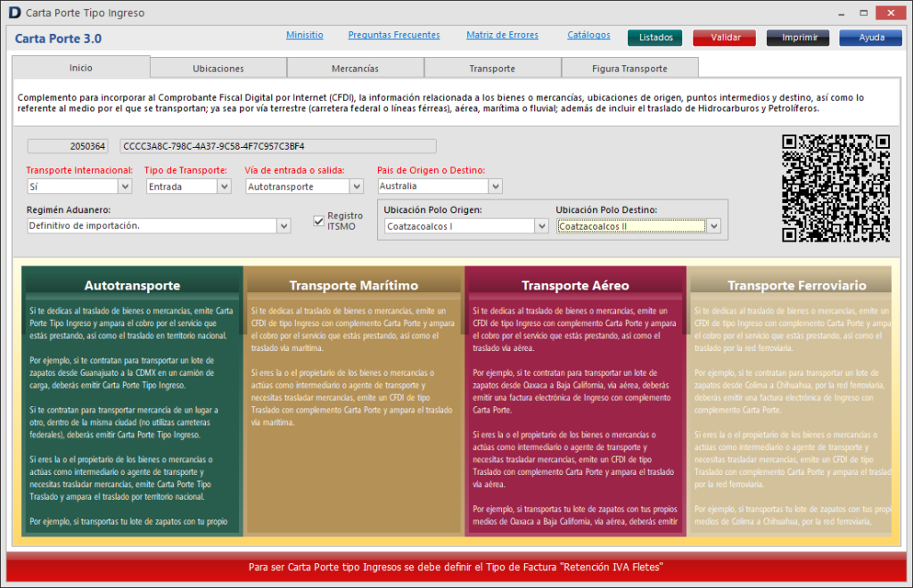Expand the Vía de entrada o salida dropdown

(357, 186)
